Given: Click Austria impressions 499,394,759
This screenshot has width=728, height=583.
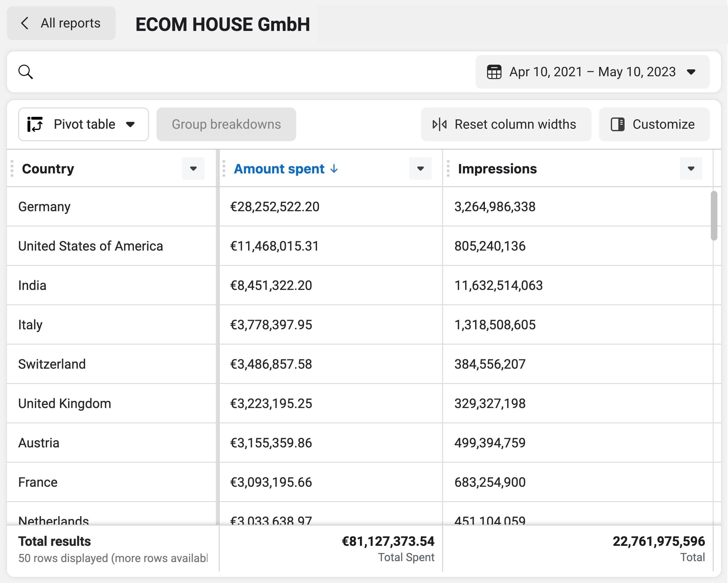Looking at the screenshot, I should [x=490, y=443].
